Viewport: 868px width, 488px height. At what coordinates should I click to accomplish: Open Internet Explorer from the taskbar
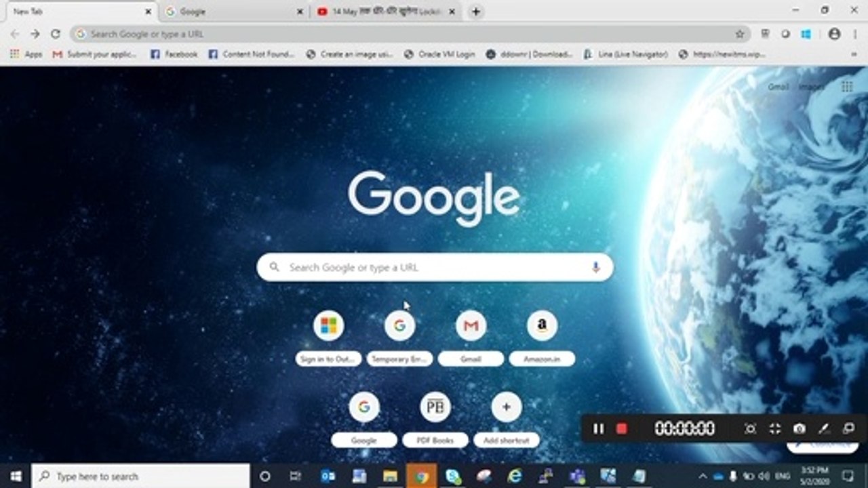[515, 476]
